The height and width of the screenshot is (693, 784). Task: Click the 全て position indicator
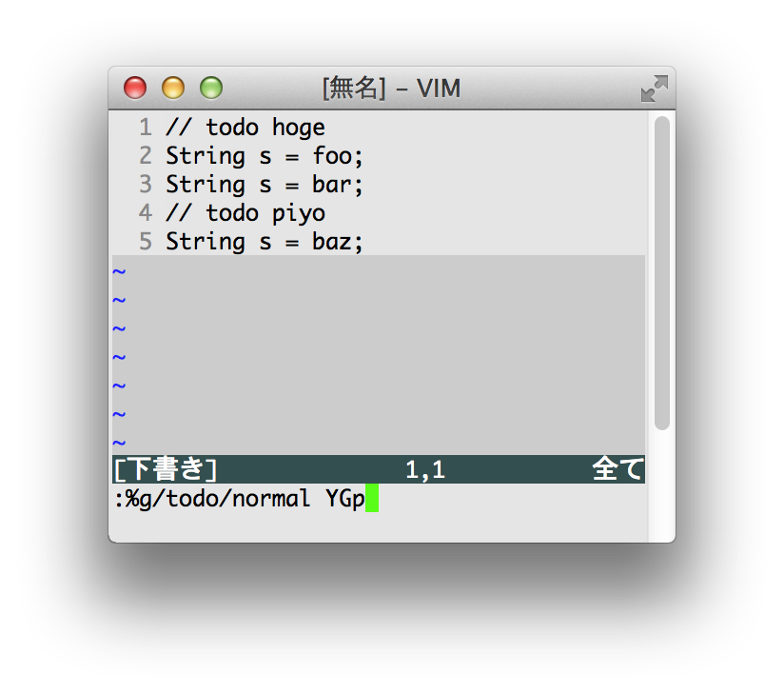(618, 469)
